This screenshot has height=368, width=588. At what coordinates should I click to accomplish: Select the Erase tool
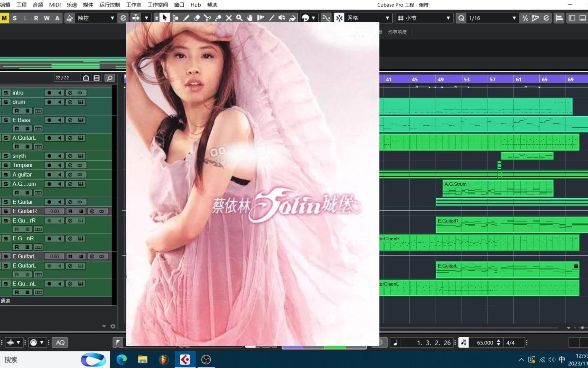click(197, 18)
